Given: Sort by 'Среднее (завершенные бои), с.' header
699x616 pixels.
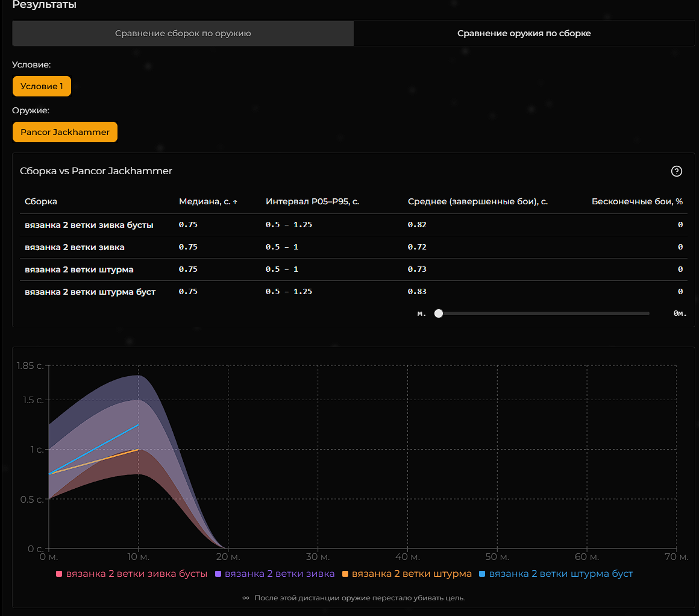Looking at the screenshot, I should (x=477, y=201).
